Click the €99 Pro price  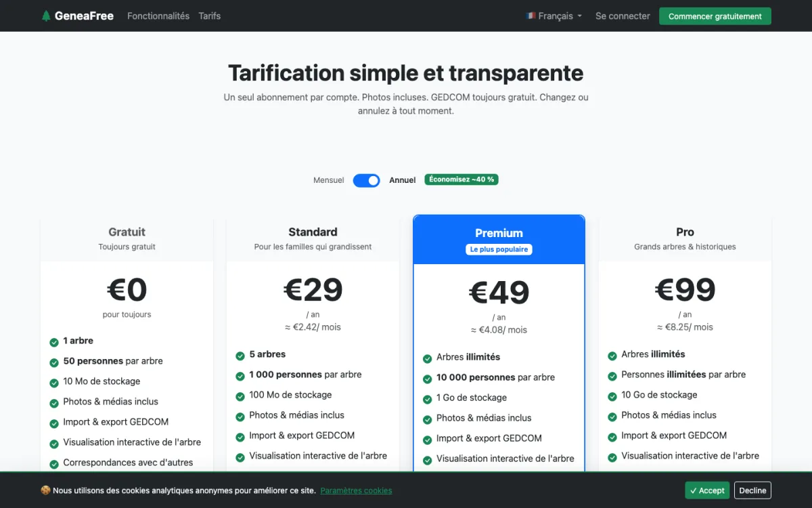tap(685, 290)
